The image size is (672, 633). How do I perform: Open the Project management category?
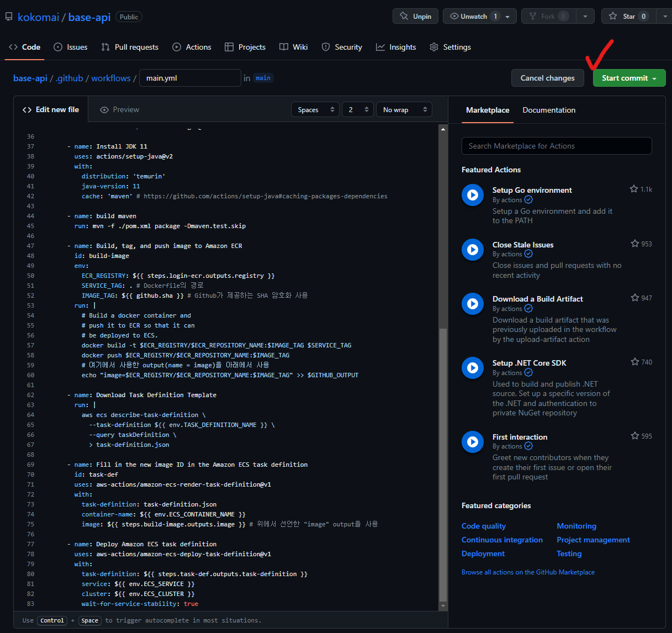593,540
